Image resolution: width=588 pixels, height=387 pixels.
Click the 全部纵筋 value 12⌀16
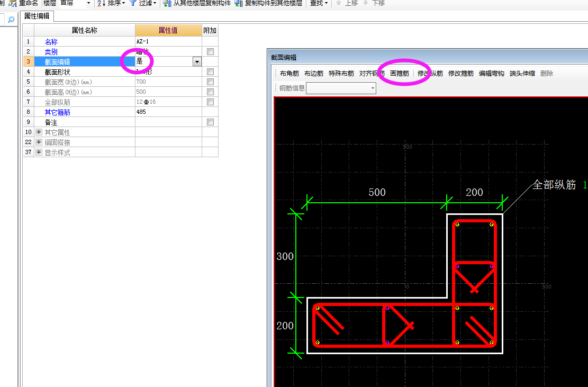[x=168, y=102]
